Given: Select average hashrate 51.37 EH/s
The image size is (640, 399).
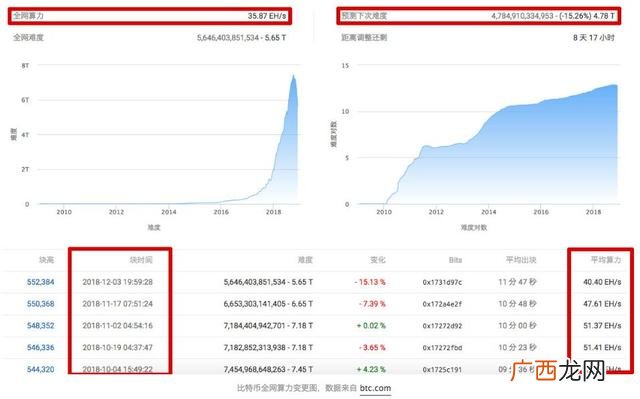Looking at the screenshot, I should click(x=602, y=326).
